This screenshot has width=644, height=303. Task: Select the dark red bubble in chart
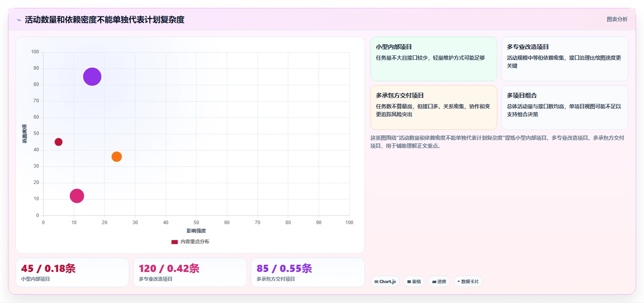pos(59,142)
